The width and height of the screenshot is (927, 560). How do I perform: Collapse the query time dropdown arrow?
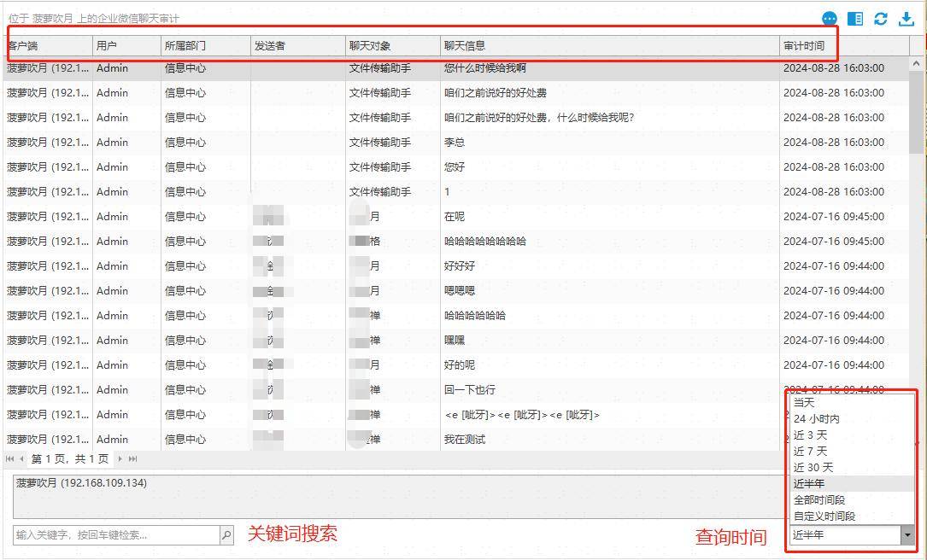pyautogui.click(x=906, y=535)
